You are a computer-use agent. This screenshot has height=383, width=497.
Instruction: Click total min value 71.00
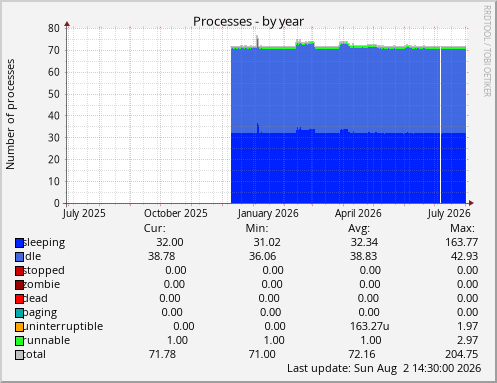(262, 354)
